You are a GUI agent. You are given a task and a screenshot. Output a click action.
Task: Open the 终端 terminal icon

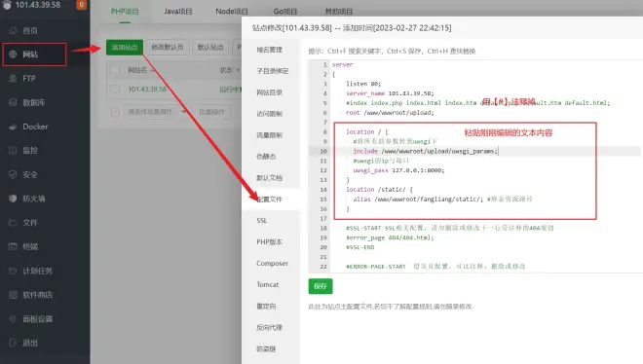[13, 246]
